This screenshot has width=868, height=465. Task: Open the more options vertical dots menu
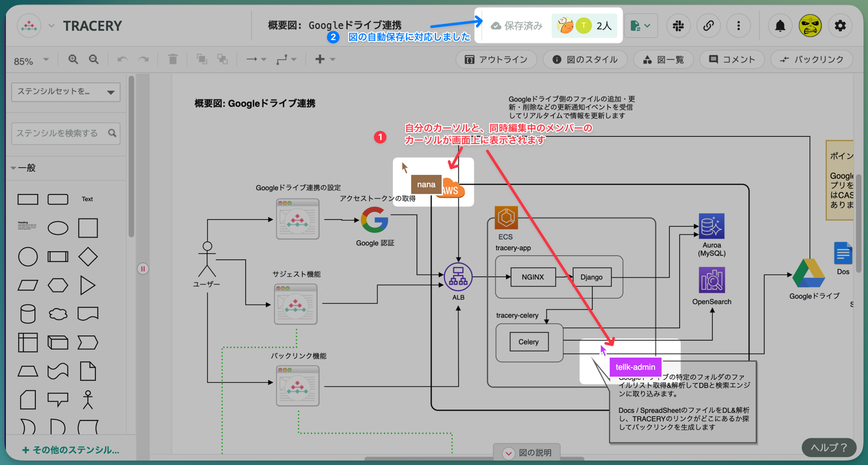pyautogui.click(x=738, y=26)
